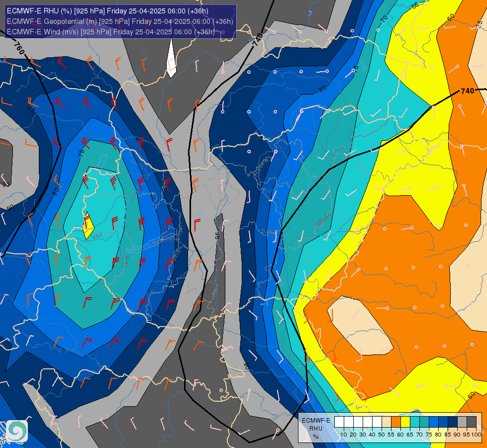
Task: Click the '50' value in the legend scale
Action: click(382, 435)
